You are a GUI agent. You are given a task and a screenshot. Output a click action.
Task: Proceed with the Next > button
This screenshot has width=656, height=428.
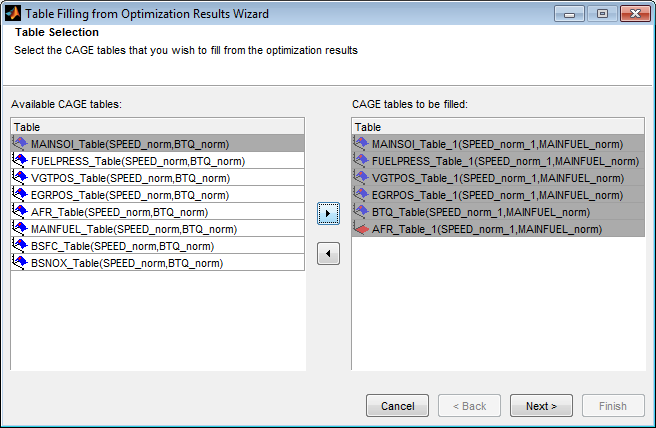(x=541, y=406)
